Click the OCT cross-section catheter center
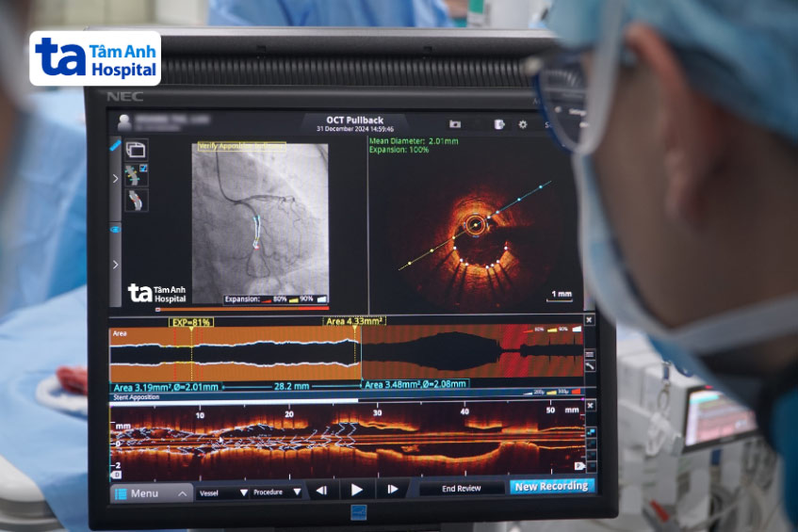 476,224
